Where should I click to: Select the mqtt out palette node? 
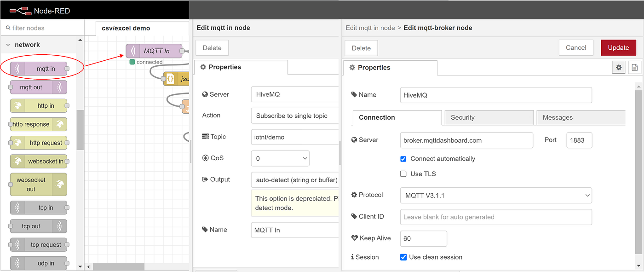pyautogui.click(x=39, y=87)
